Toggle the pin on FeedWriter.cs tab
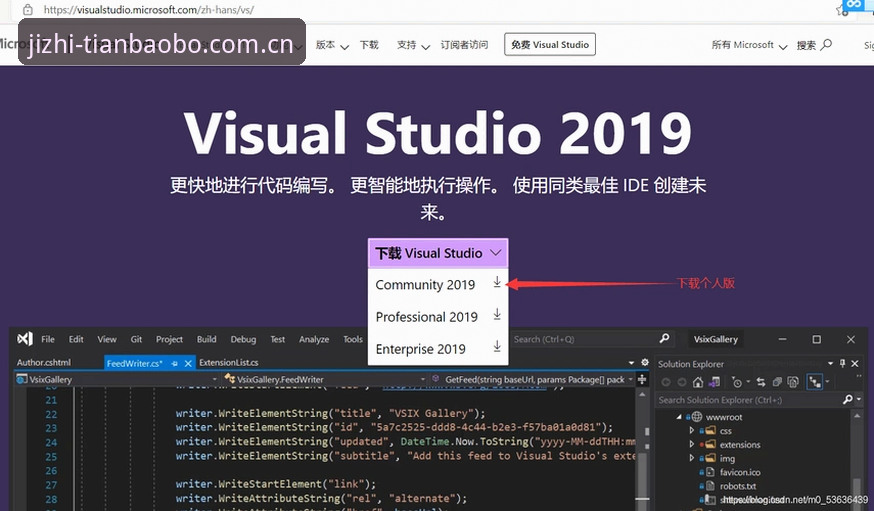The width and height of the screenshot is (874, 511). pos(174,363)
